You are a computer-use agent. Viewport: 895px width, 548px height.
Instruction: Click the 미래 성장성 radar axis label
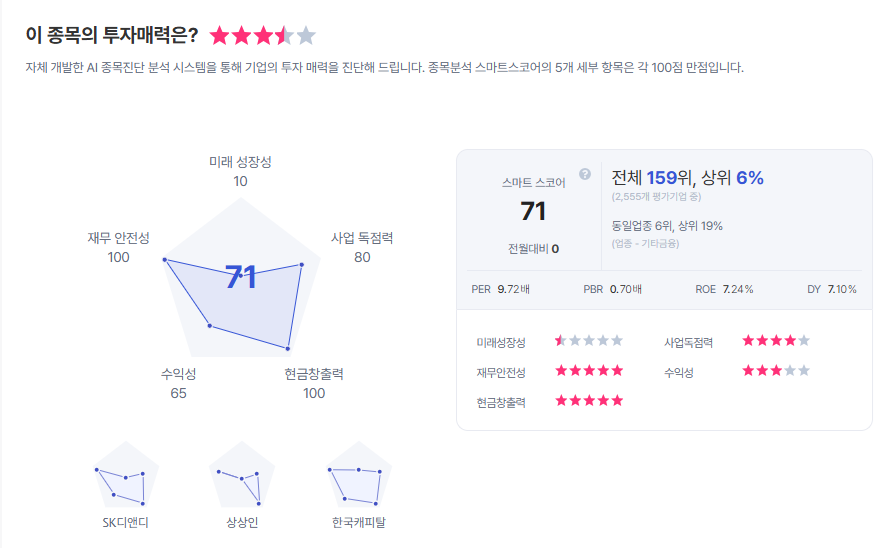coord(240,162)
